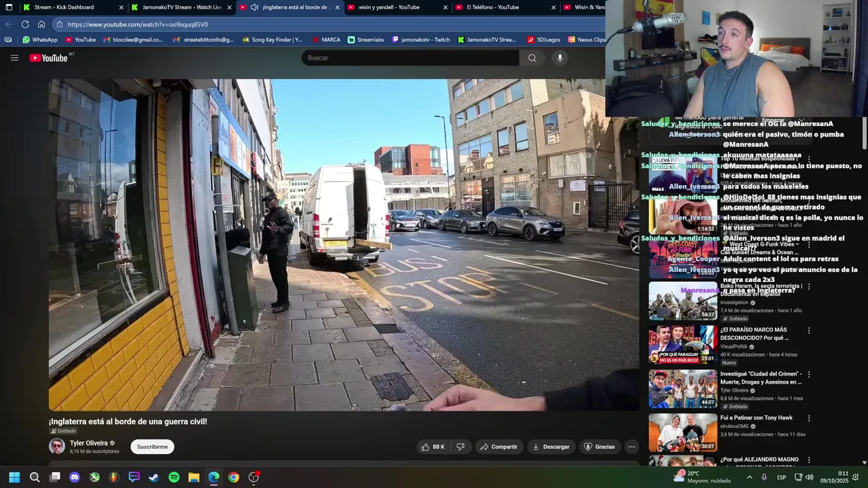
Task: Click the Compartir share button
Action: (x=498, y=447)
